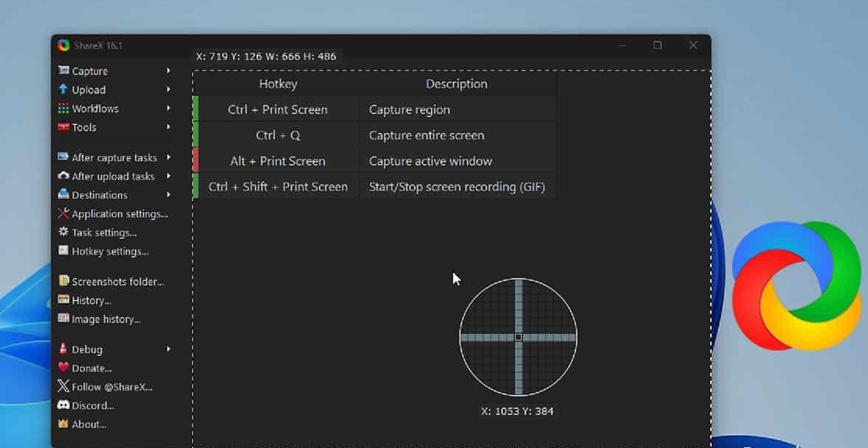Open Image history...
This screenshot has width=868, height=448.
pyautogui.click(x=106, y=320)
